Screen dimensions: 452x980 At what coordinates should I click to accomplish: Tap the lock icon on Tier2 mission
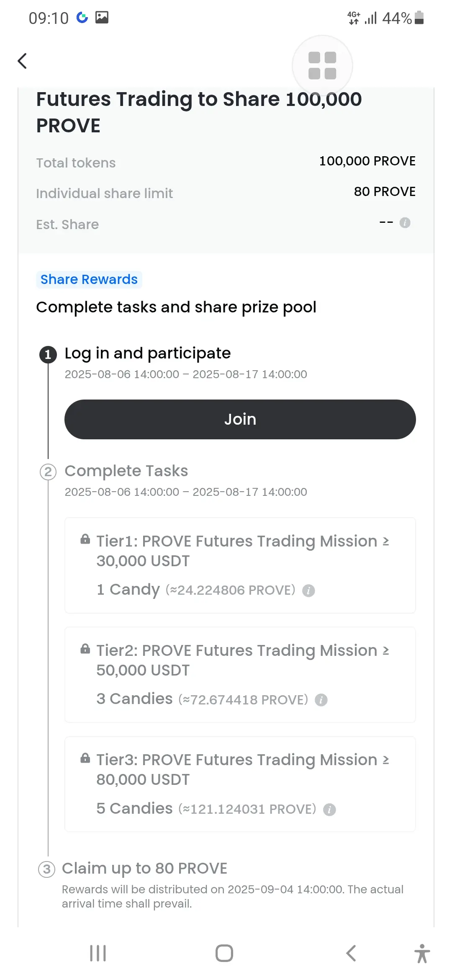(x=85, y=649)
